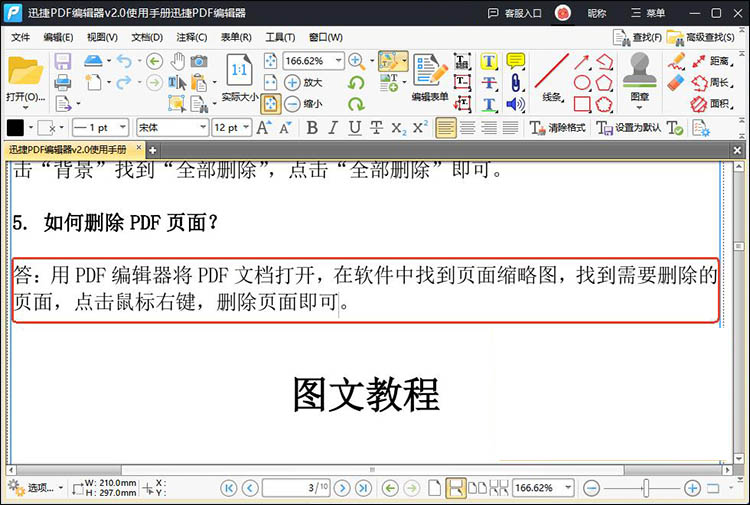Open the 编辑(E) menu

58,37
